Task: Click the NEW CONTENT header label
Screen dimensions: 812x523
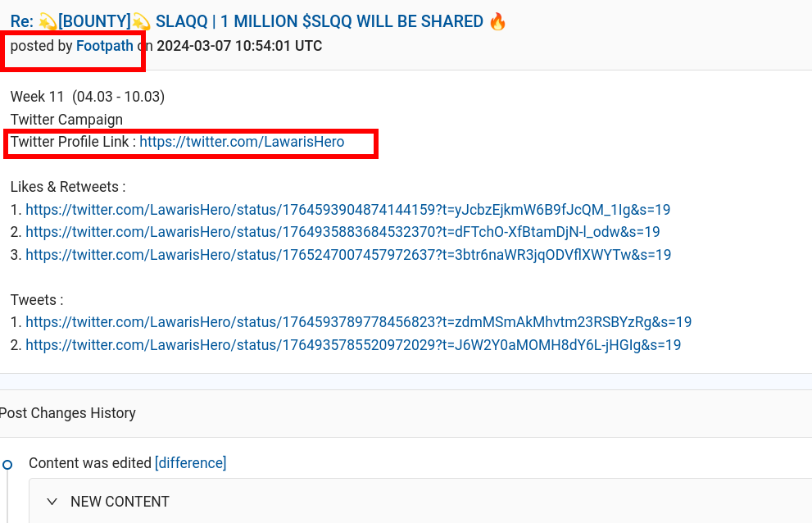Action: (120, 502)
